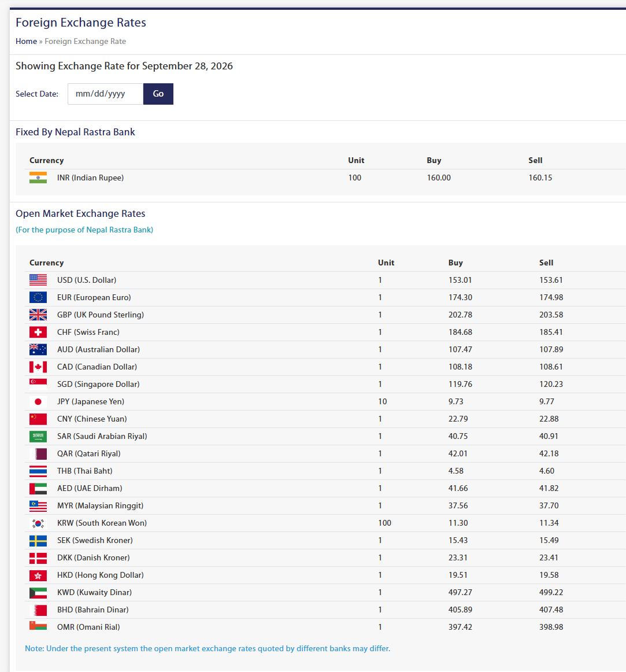This screenshot has height=672, width=626.
Task: Open the Home breadcrumb link
Action: click(26, 41)
